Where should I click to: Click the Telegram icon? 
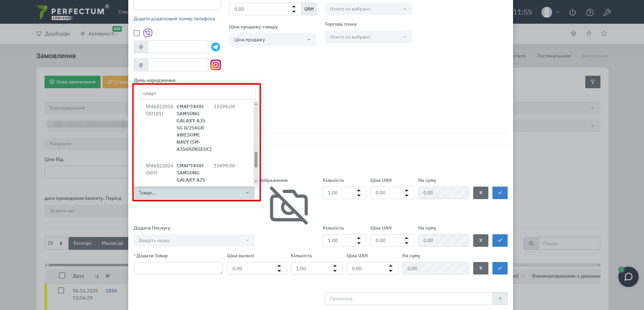click(x=216, y=47)
